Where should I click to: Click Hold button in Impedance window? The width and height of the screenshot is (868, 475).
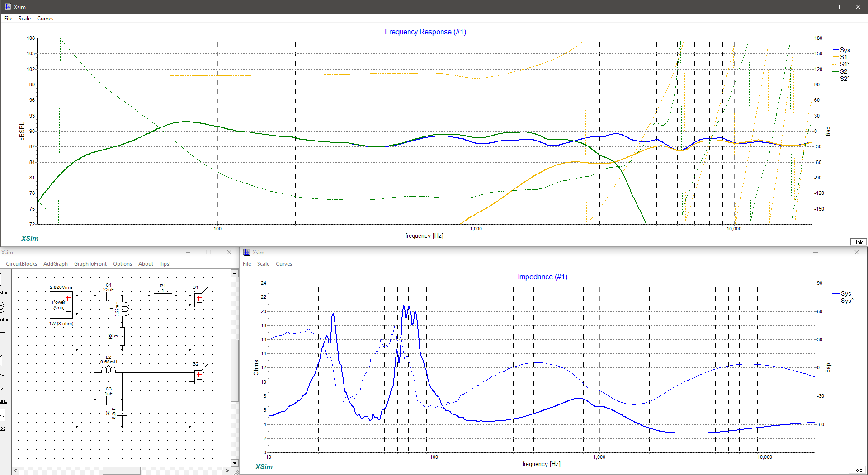[x=857, y=470]
